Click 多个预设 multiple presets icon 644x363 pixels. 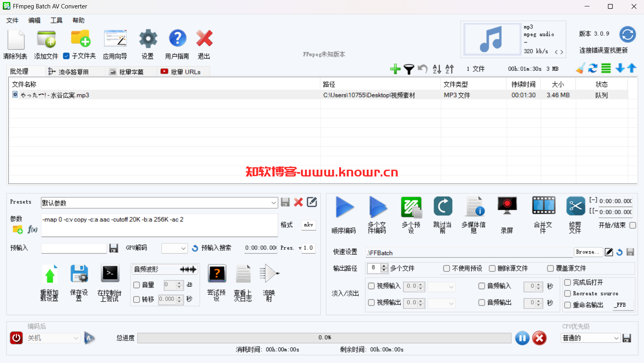tap(411, 207)
